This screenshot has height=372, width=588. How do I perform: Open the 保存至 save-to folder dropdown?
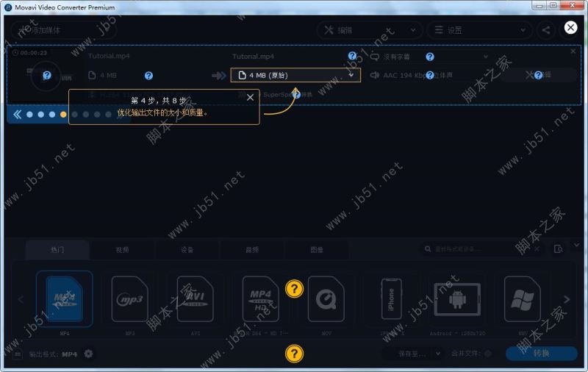412,354
